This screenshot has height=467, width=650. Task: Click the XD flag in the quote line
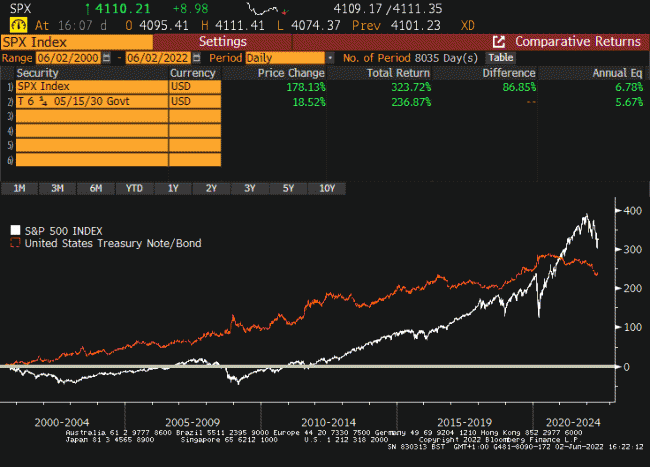pos(468,26)
